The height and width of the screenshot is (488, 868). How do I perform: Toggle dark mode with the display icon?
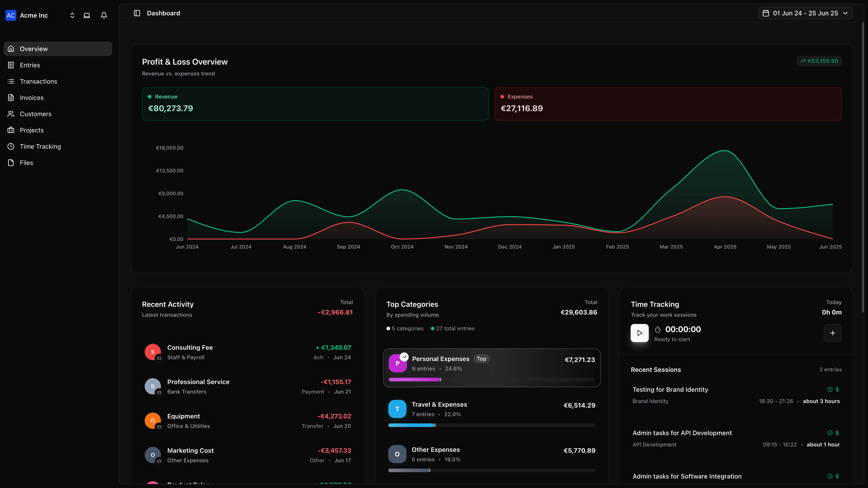pos(87,15)
